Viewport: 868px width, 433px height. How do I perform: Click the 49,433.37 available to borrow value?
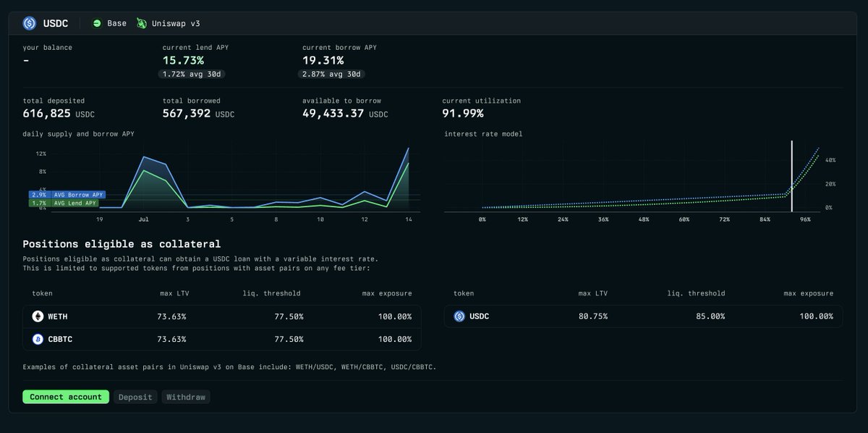coord(333,114)
